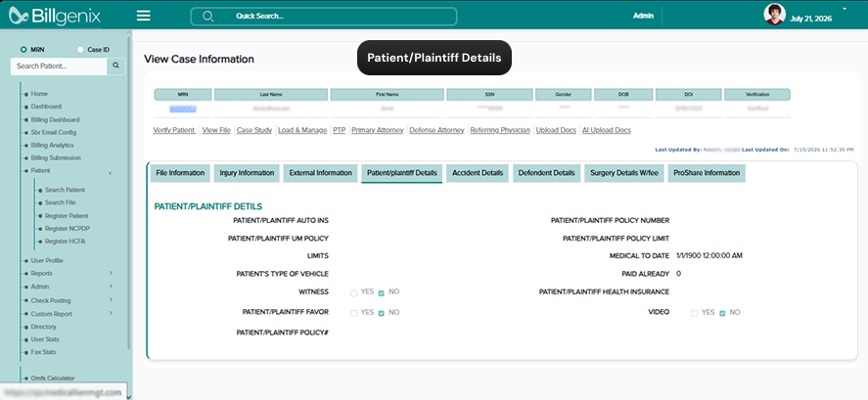This screenshot has width=868, height=400.
Task: Open Billing Dashboard in sidebar
Action: [55, 119]
